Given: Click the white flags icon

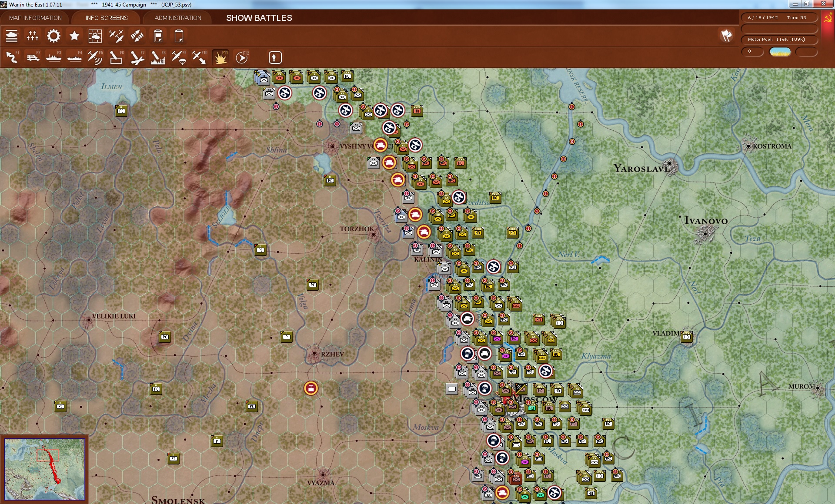Looking at the screenshot, I should click(727, 36).
